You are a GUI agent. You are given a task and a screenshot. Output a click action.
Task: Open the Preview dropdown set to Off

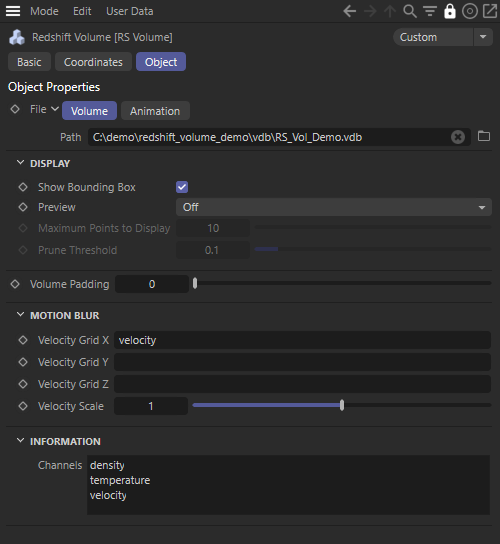coord(334,207)
